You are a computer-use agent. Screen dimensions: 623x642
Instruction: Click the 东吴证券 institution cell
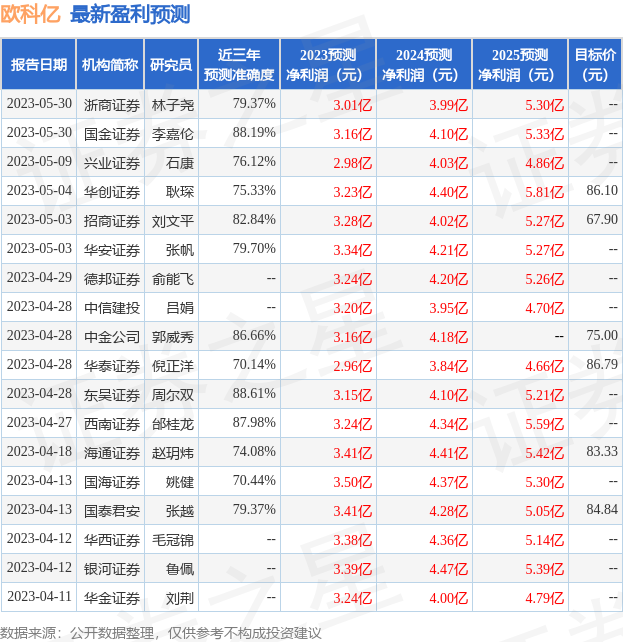112,395
